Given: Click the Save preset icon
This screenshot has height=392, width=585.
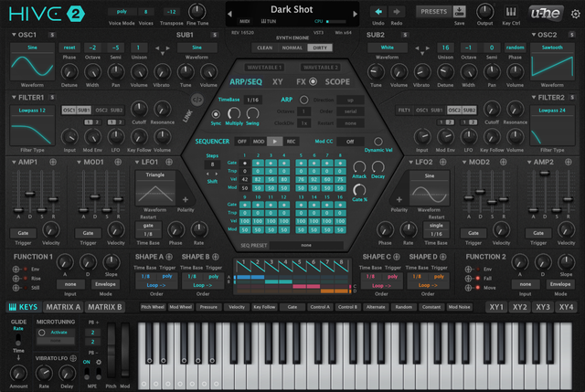Looking at the screenshot, I should [x=459, y=11].
